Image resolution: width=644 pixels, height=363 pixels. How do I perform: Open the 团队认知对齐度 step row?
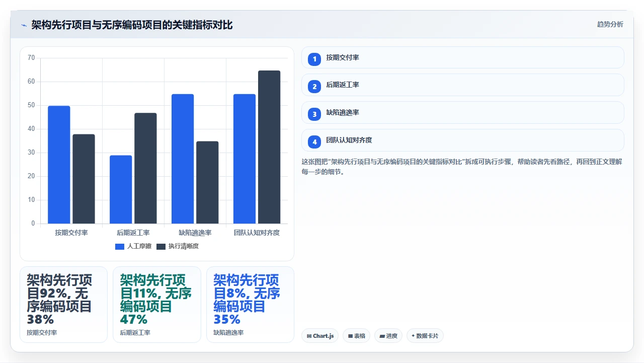(x=462, y=140)
